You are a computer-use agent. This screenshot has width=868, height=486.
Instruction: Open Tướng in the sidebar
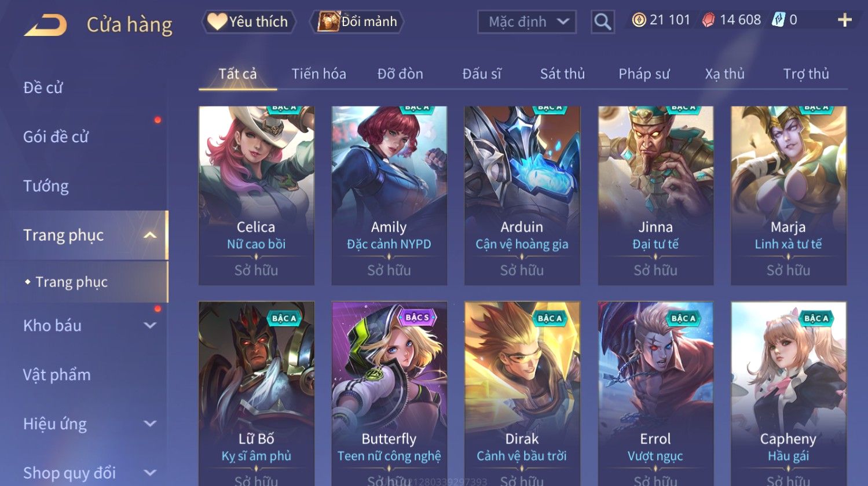pyautogui.click(x=46, y=186)
